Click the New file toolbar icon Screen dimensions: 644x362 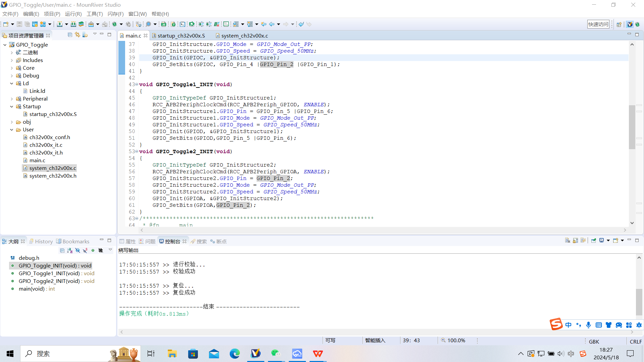click(x=6, y=24)
